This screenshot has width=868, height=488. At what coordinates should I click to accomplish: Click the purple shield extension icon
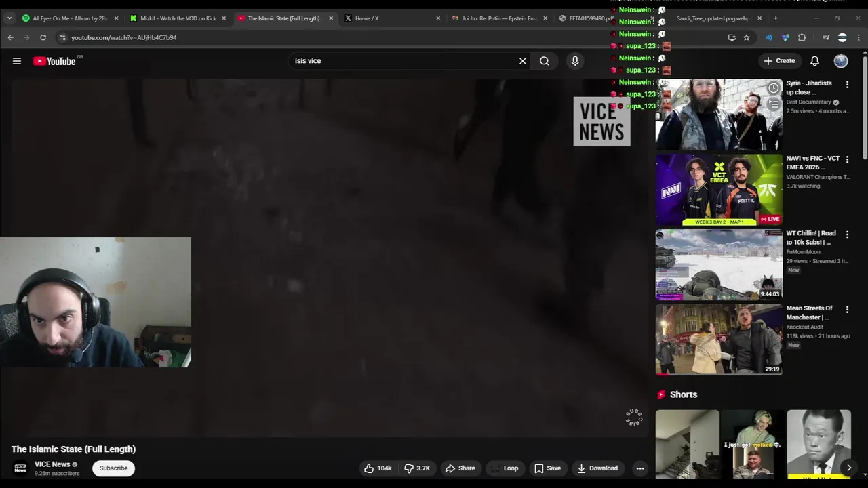coord(786,37)
